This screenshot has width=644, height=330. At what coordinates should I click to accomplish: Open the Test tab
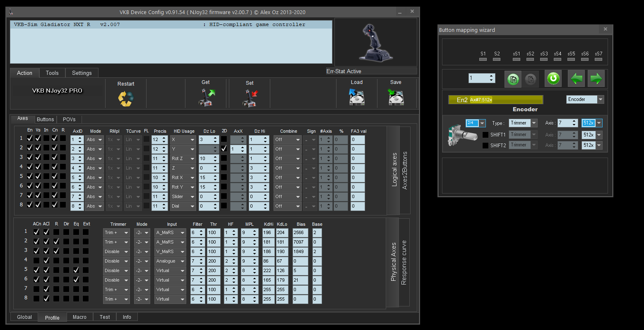pos(105,317)
